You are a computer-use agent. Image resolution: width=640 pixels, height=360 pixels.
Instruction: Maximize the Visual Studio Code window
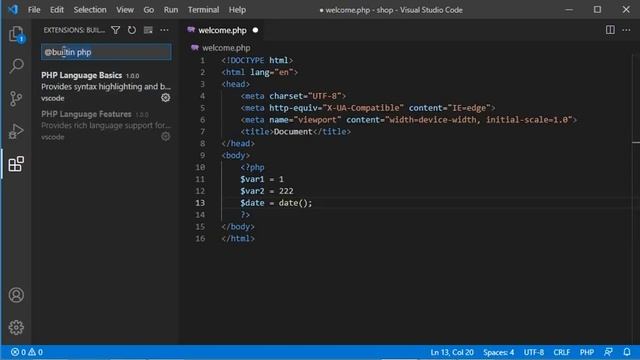click(x=597, y=9)
